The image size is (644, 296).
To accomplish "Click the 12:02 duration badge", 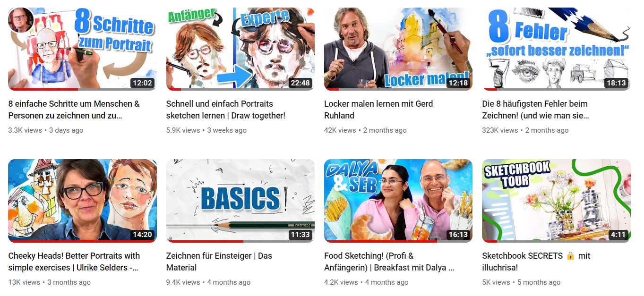I will [x=142, y=83].
